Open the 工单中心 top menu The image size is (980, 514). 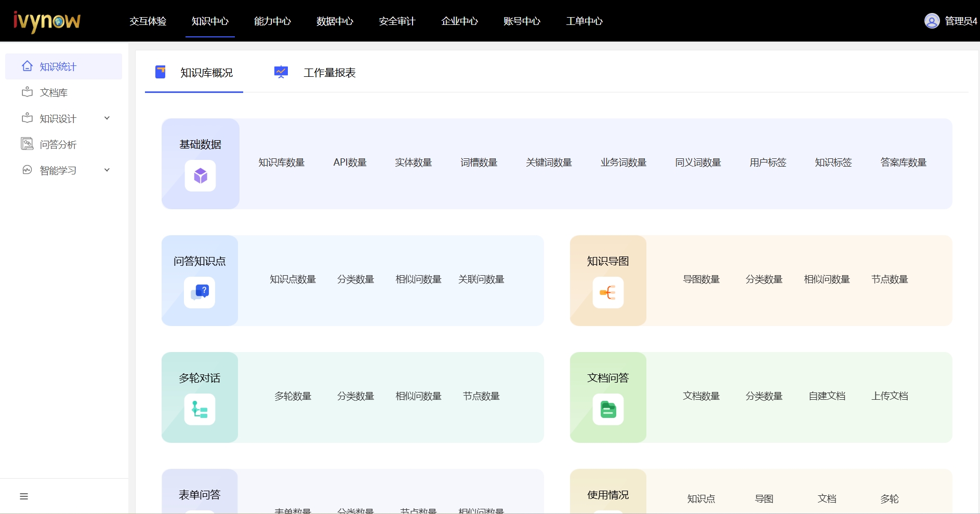click(584, 21)
